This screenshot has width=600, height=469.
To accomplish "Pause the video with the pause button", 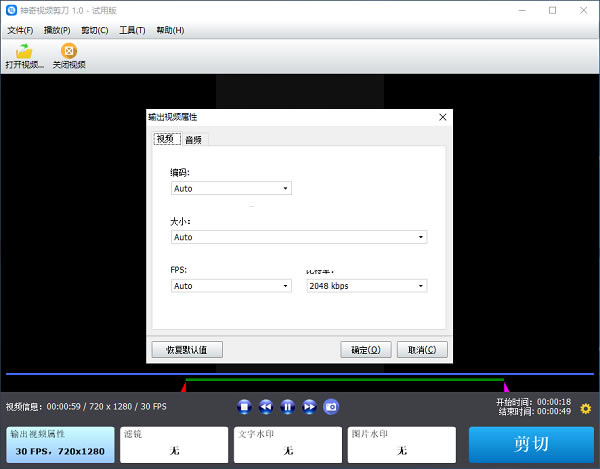I will (x=288, y=407).
